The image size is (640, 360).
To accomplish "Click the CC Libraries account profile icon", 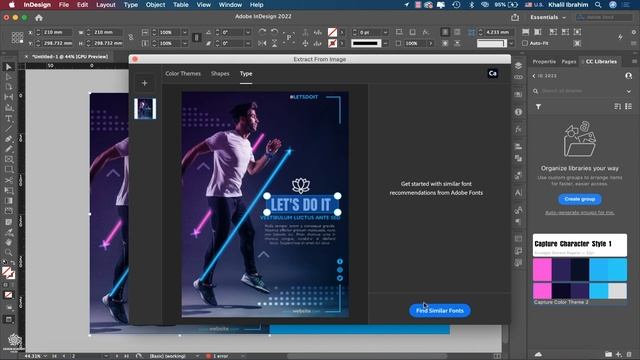I will tap(628, 76).
